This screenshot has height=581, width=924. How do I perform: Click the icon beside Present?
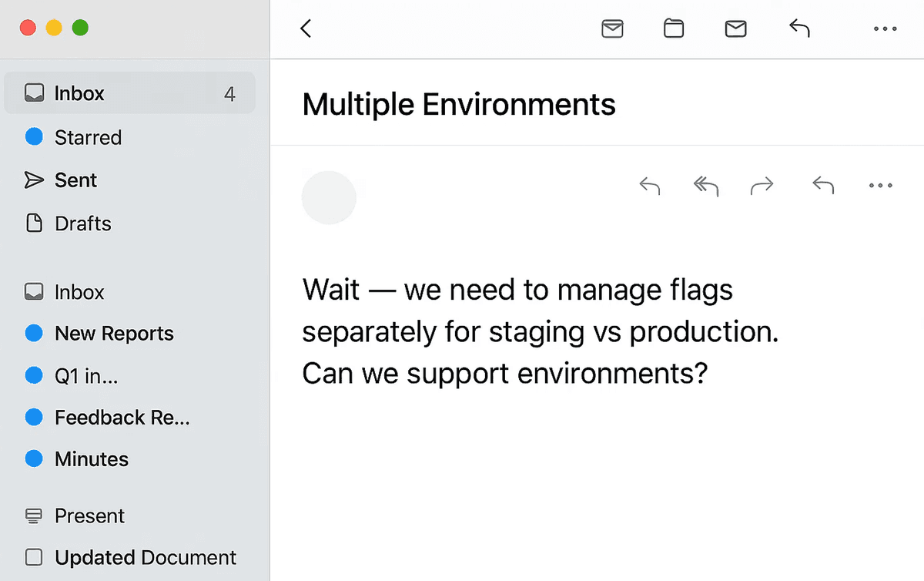pyautogui.click(x=33, y=516)
